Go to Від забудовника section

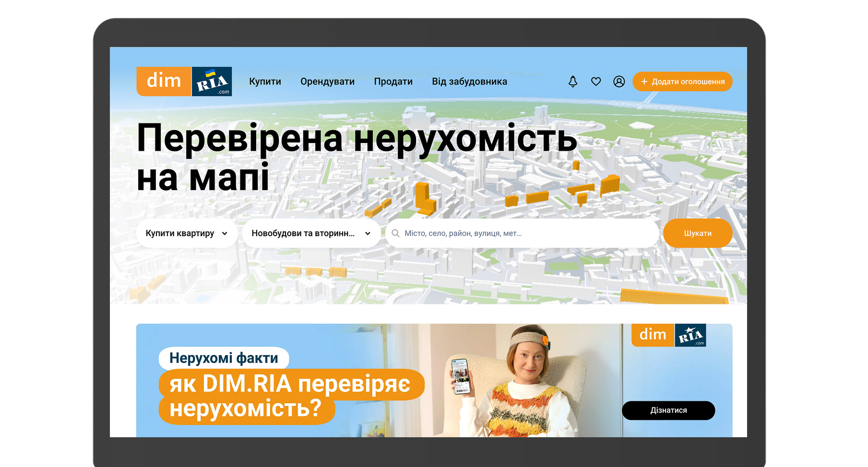tap(469, 82)
